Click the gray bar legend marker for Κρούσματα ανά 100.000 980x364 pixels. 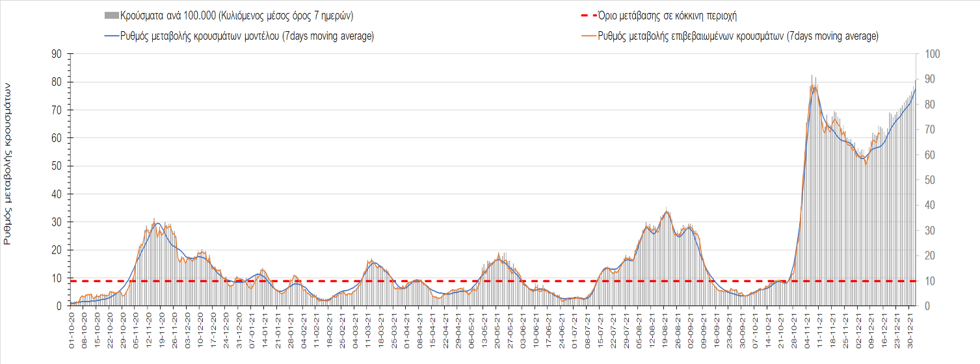pyautogui.click(x=111, y=16)
